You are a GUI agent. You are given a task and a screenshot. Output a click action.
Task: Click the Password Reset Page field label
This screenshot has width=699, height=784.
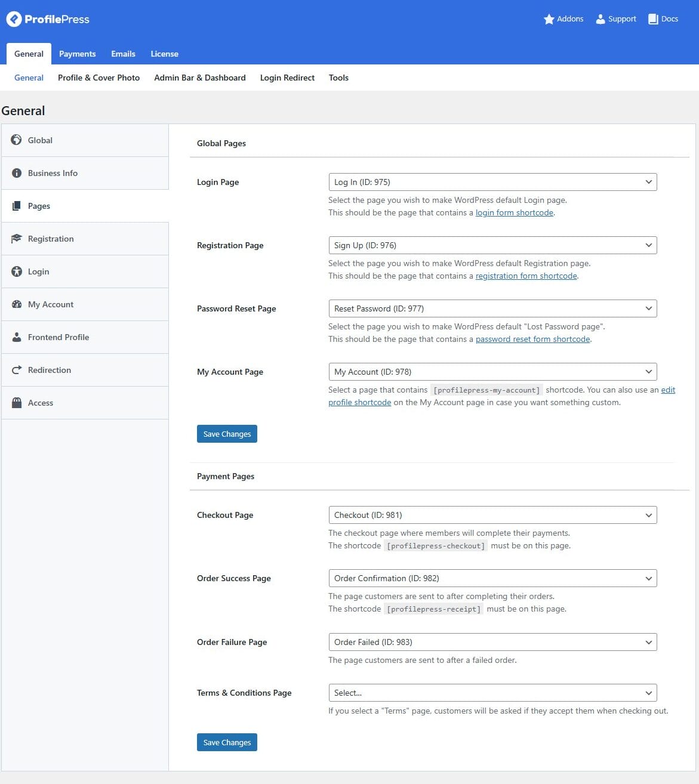click(236, 308)
